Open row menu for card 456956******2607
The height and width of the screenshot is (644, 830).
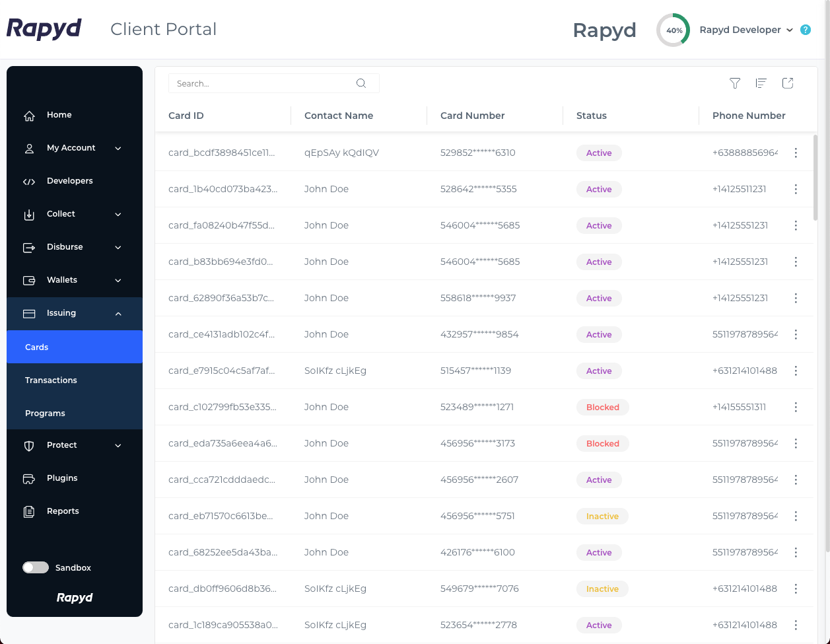click(796, 480)
